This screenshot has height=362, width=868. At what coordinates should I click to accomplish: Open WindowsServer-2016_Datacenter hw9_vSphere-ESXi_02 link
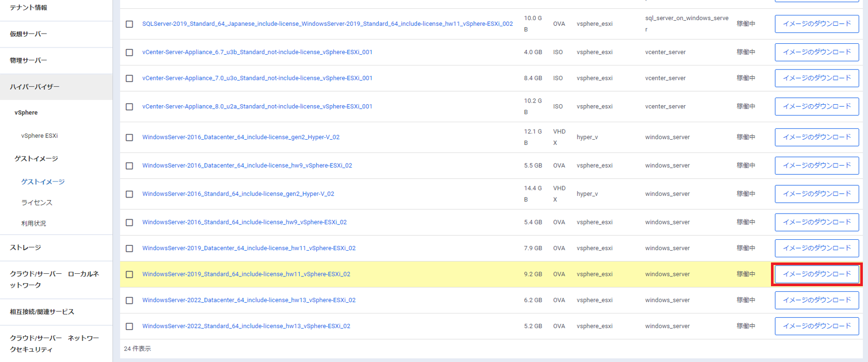click(247, 166)
